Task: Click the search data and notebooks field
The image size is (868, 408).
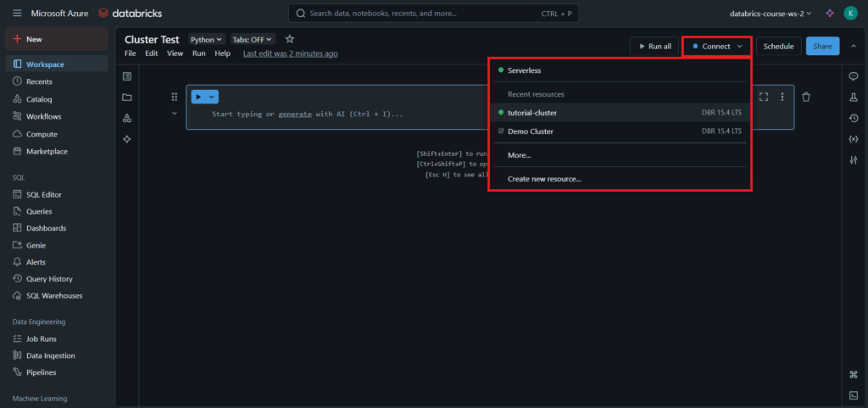Action: [433, 14]
